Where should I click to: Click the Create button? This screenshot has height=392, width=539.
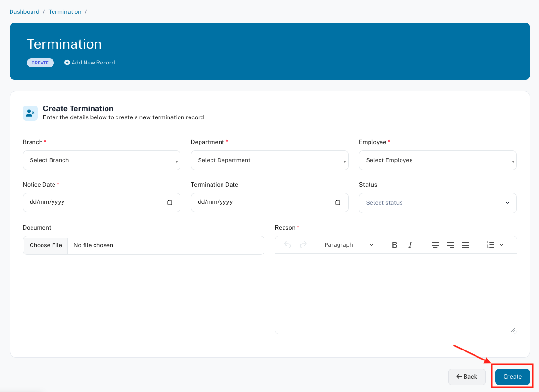point(512,377)
